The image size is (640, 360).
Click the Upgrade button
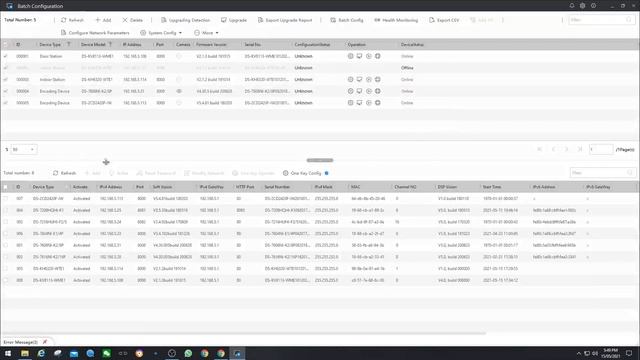pyautogui.click(x=234, y=20)
